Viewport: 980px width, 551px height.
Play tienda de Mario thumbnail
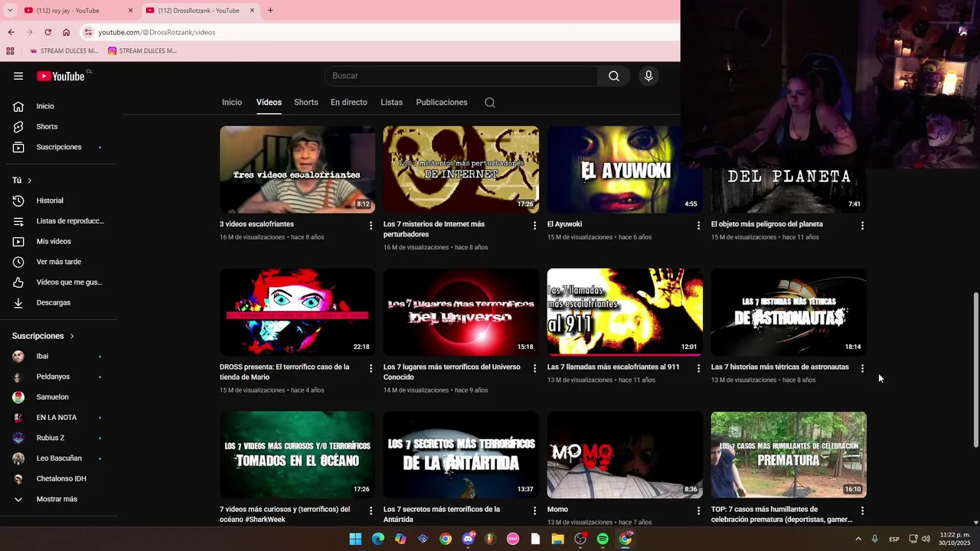tap(297, 312)
